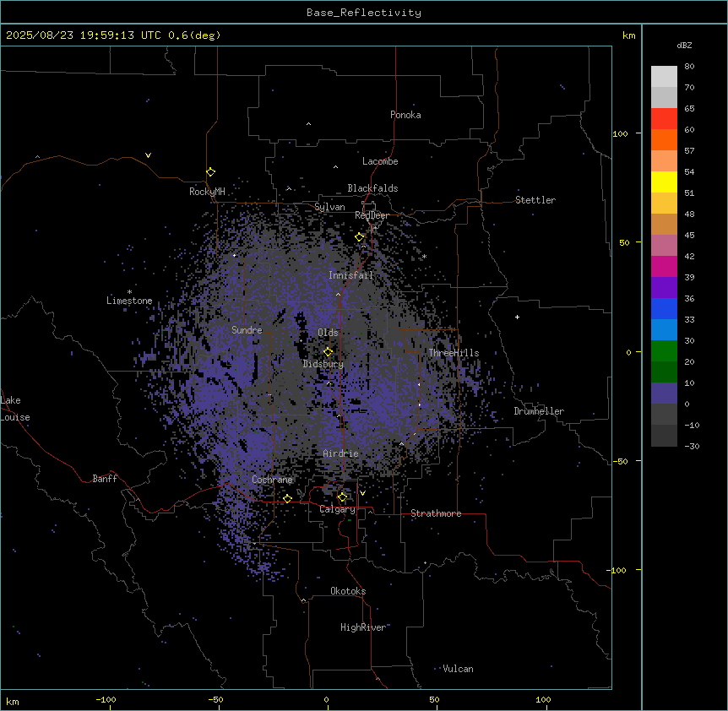The width and height of the screenshot is (728, 711).
Task: Click the Cochrane label
Action: (x=272, y=480)
